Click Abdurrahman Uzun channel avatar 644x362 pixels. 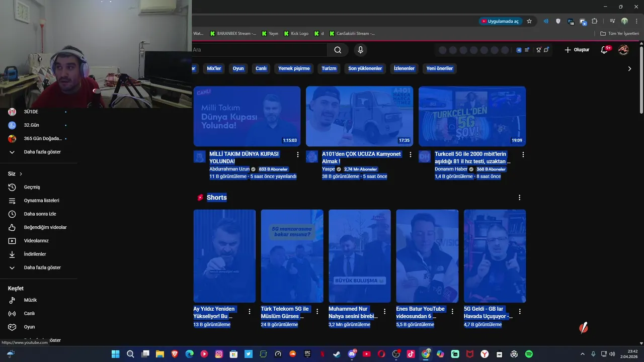point(199,156)
